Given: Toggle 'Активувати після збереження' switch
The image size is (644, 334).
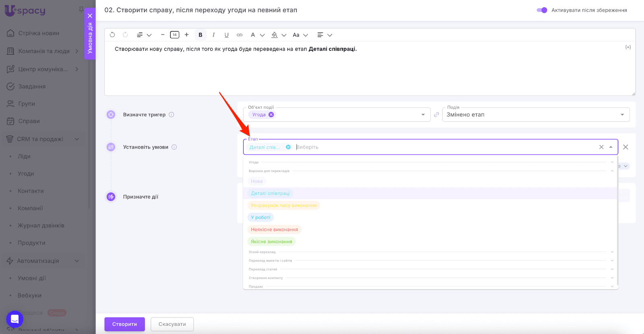Looking at the screenshot, I should pos(542,10).
